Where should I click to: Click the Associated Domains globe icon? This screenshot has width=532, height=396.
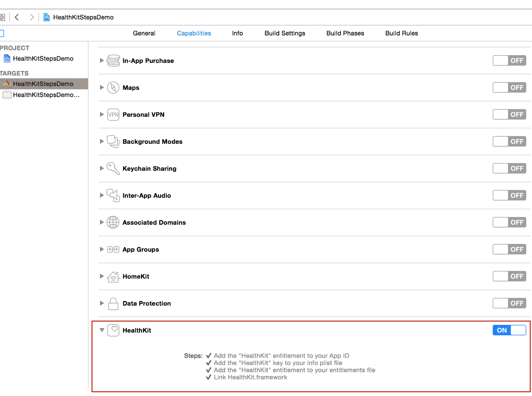pos(113,222)
